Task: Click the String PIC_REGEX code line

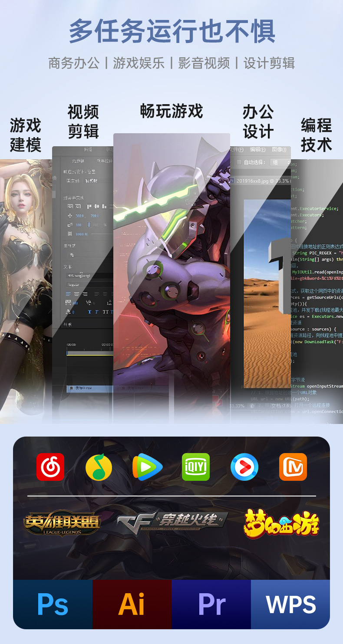Action: pyautogui.click(x=317, y=253)
